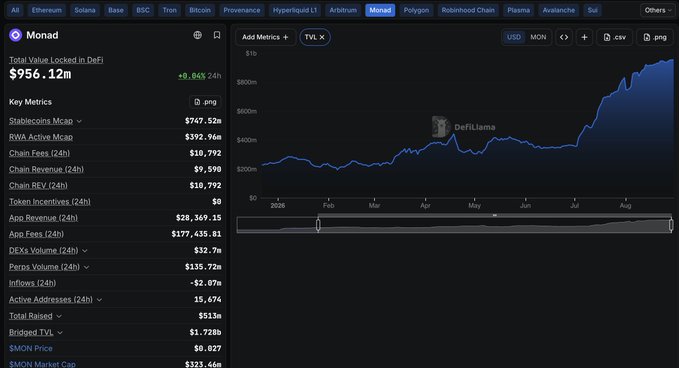This screenshot has height=368, width=679.
Task: Click the Chain Fees (24h) label
Action: 39,153
